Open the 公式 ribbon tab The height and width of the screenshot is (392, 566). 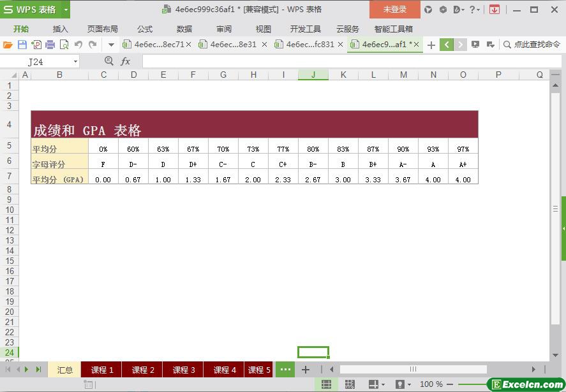[145, 29]
